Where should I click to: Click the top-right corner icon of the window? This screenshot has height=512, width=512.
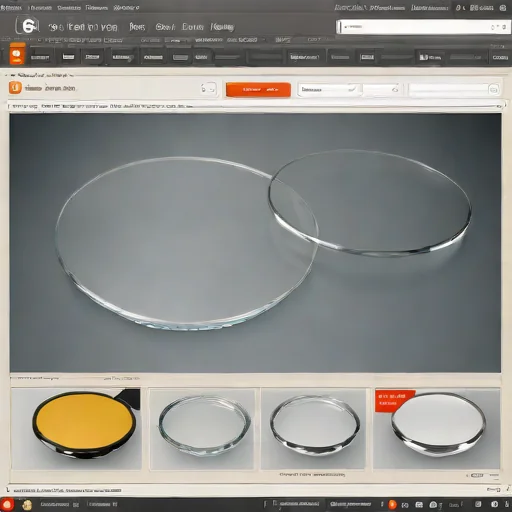tap(503, 8)
